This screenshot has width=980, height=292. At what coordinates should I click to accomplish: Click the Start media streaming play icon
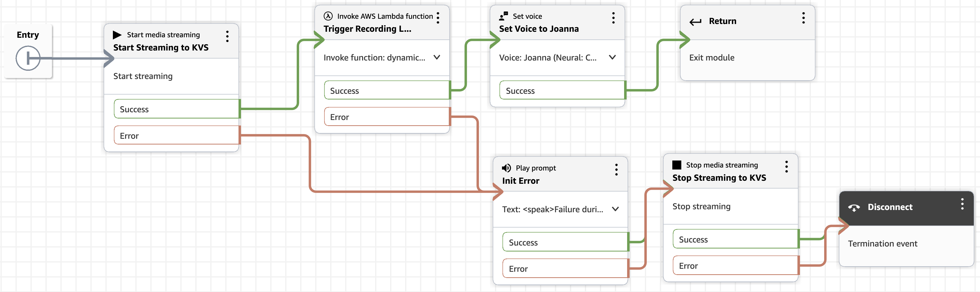117,35
